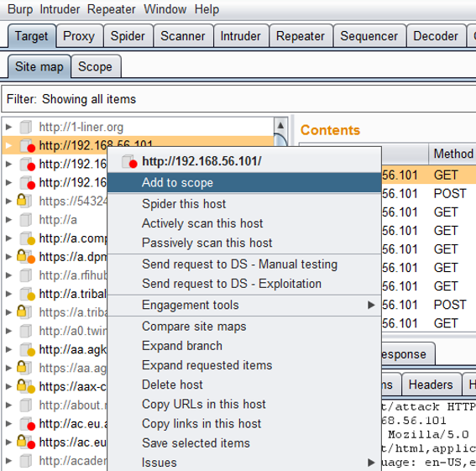
Task: Click the lock icon beside https://aa.ag
Action: 22,367
